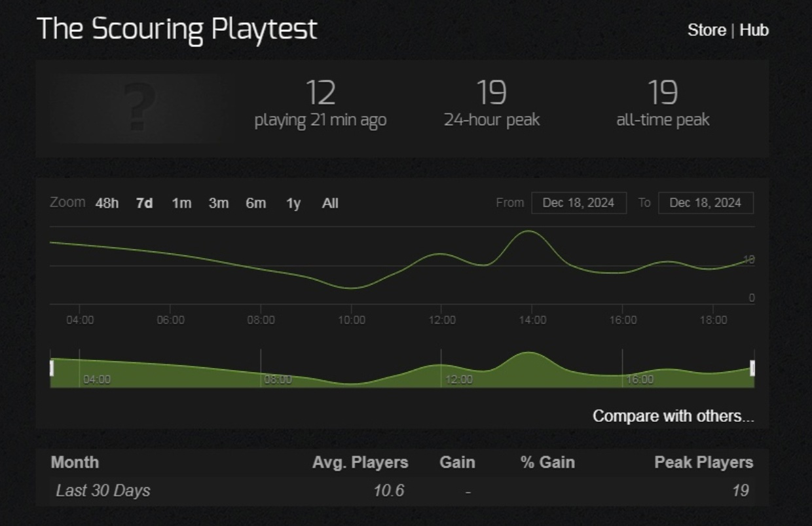Open the Store link
This screenshot has height=526, width=812.
pyautogui.click(x=706, y=30)
